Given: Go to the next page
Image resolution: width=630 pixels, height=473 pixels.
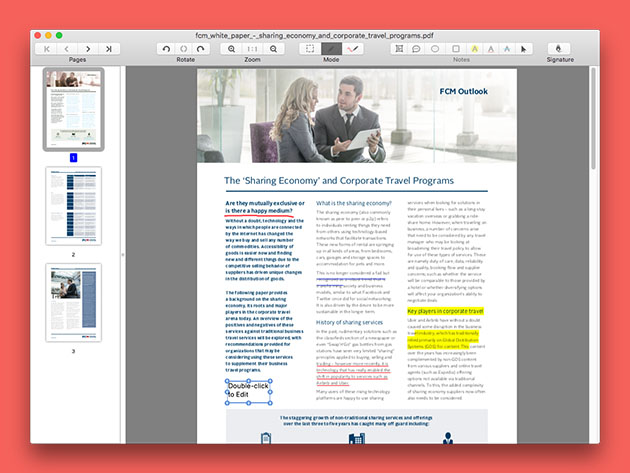Looking at the screenshot, I should coord(88,48).
